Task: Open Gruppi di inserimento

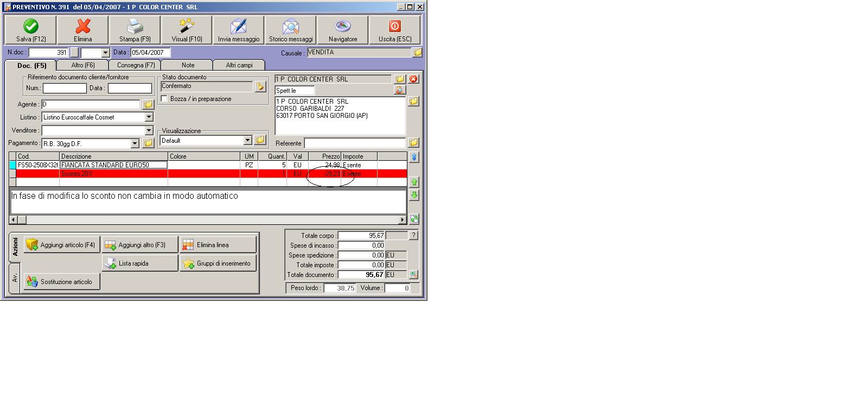Action: tap(218, 263)
